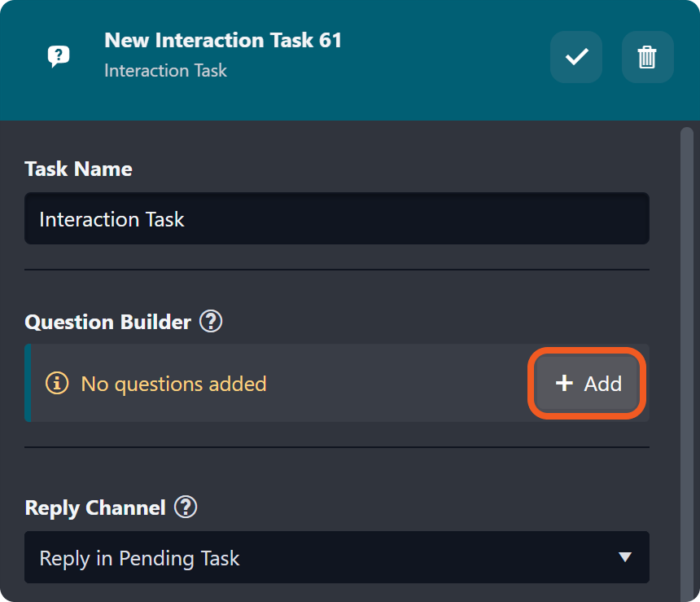Click the Task Name label
Screen dimensions: 700x602
click(x=78, y=169)
